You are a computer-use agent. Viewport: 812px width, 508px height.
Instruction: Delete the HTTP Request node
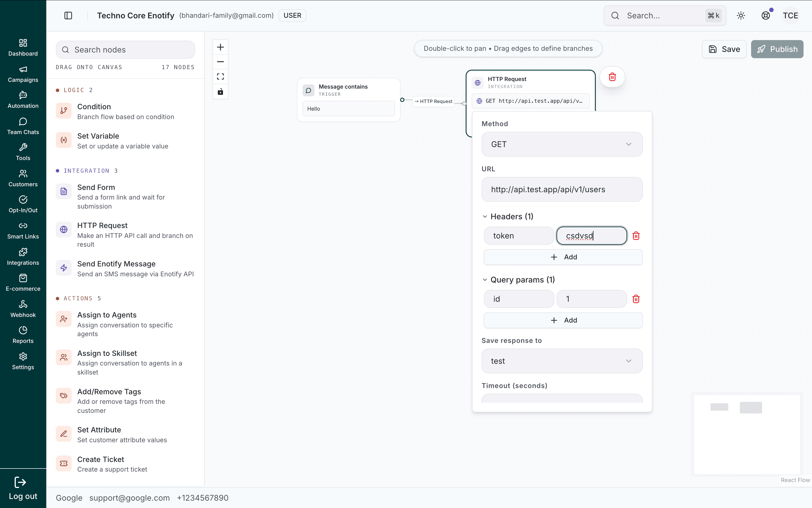(x=612, y=77)
